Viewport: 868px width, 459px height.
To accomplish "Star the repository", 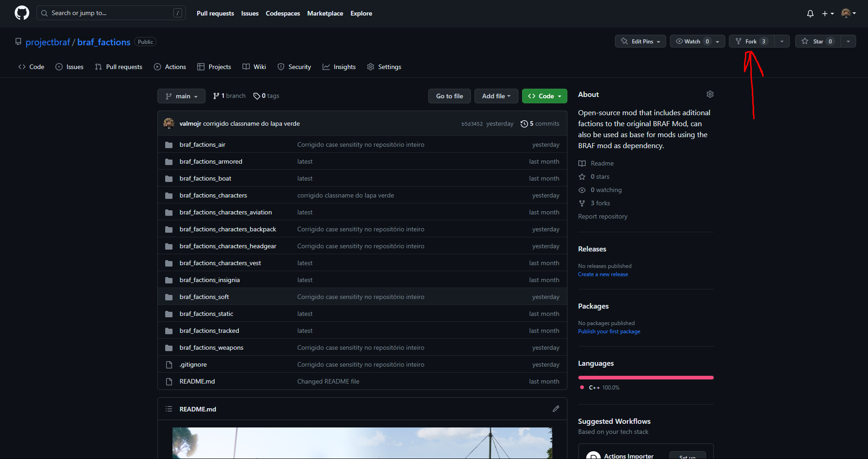I will click(818, 41).
